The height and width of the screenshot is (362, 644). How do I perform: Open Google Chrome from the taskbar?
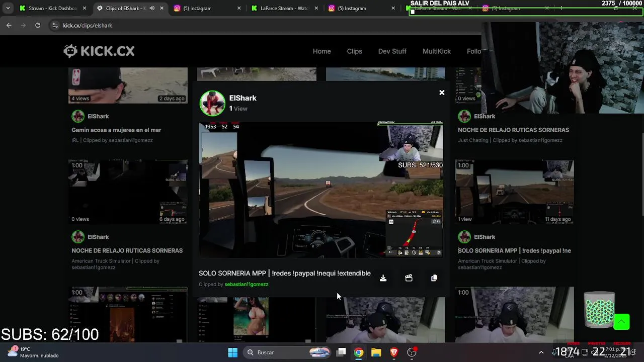(x=359, y=352)
